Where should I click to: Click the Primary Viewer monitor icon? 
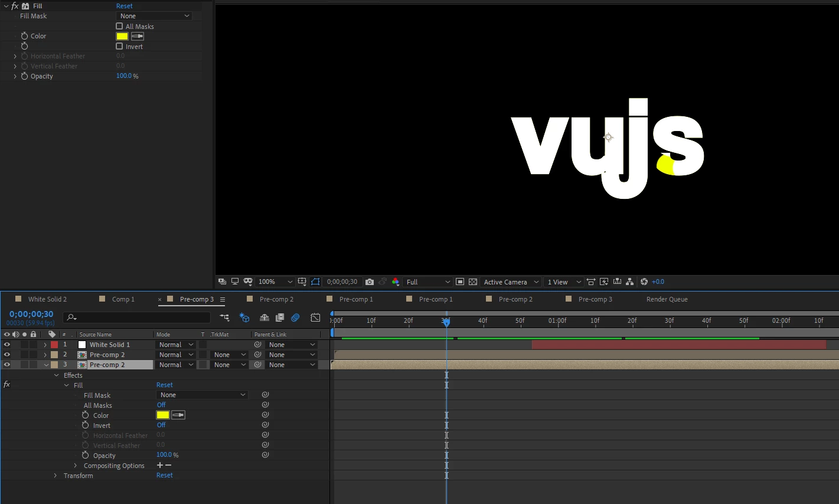(234, 282)
